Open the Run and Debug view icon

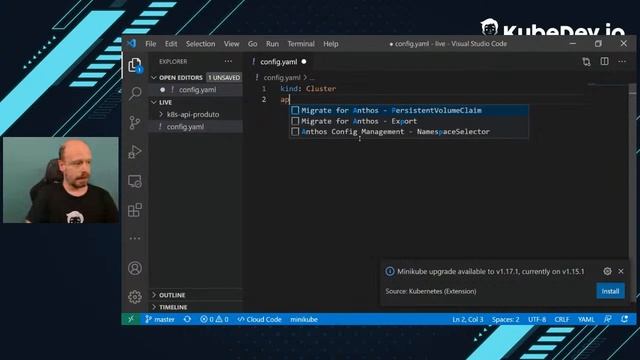[135, 152]
